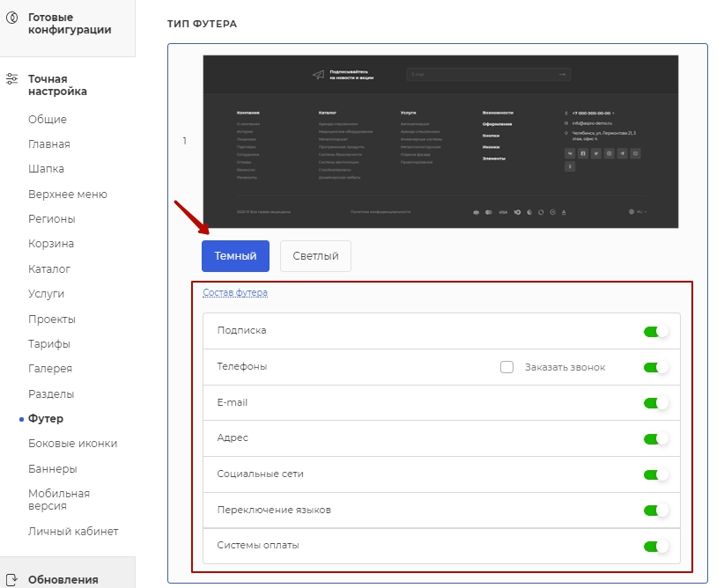Click the footer variant number 1
Viewport: 724px width, 588px height.
185,141
